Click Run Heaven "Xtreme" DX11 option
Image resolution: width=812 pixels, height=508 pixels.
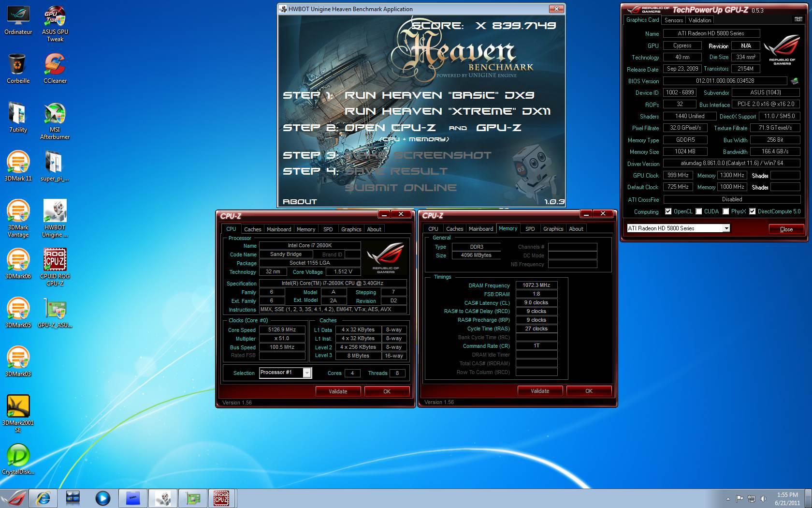point(448,111)
